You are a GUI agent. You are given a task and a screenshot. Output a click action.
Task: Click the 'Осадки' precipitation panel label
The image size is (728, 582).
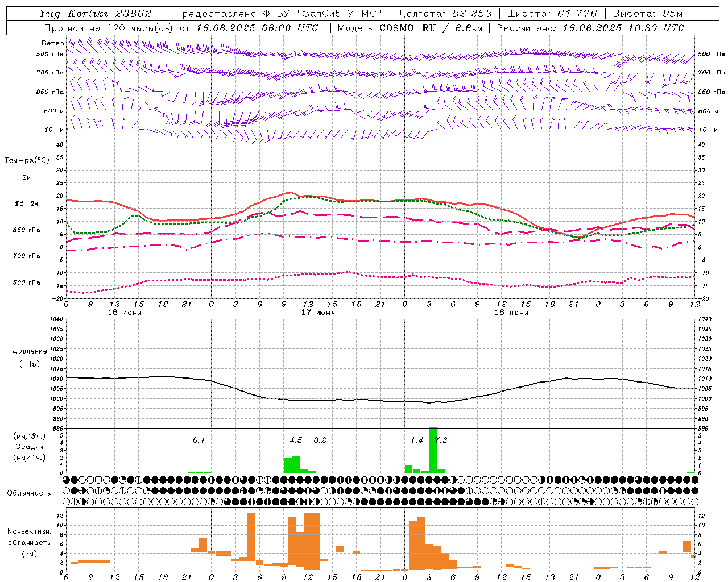(x=30, y=447)
